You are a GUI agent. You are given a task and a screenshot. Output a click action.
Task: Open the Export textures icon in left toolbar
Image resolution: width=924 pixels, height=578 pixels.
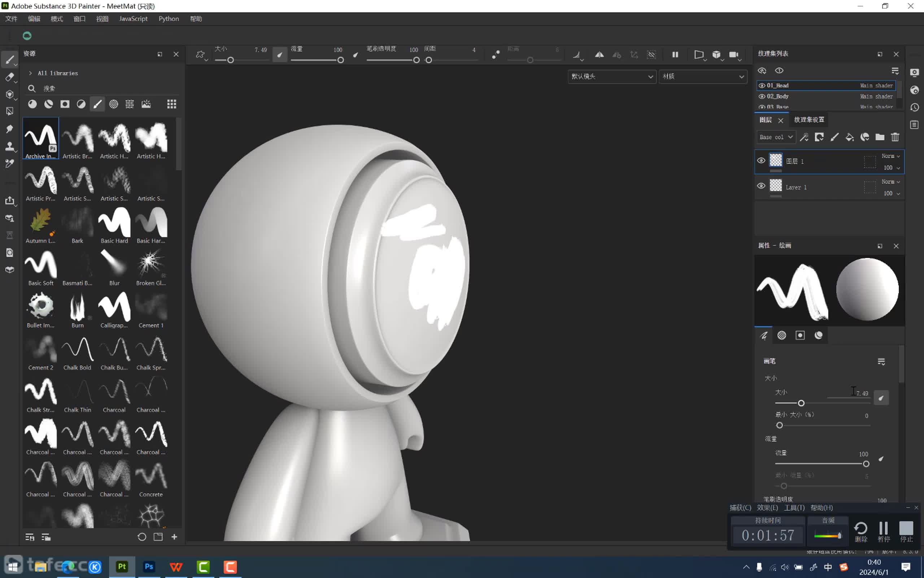tap(9, 201)
